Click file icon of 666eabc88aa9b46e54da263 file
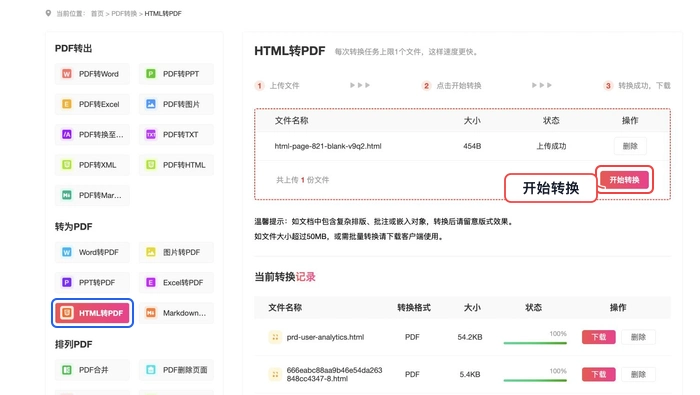Viewport: 700px width, 395px height. pos(275,374)
